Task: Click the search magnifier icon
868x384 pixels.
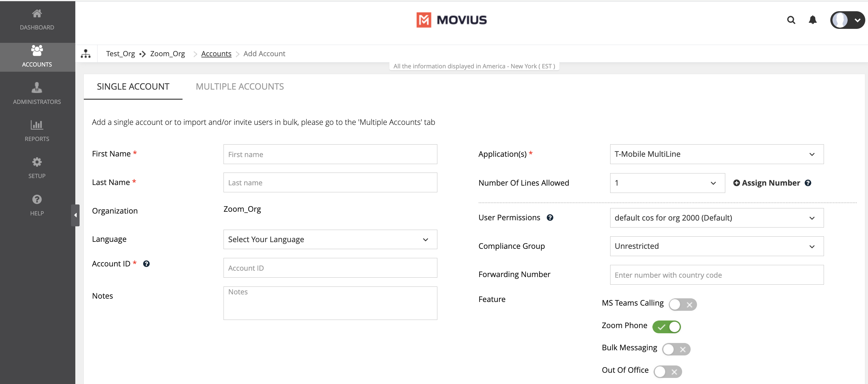Action: tap(791, 20)
